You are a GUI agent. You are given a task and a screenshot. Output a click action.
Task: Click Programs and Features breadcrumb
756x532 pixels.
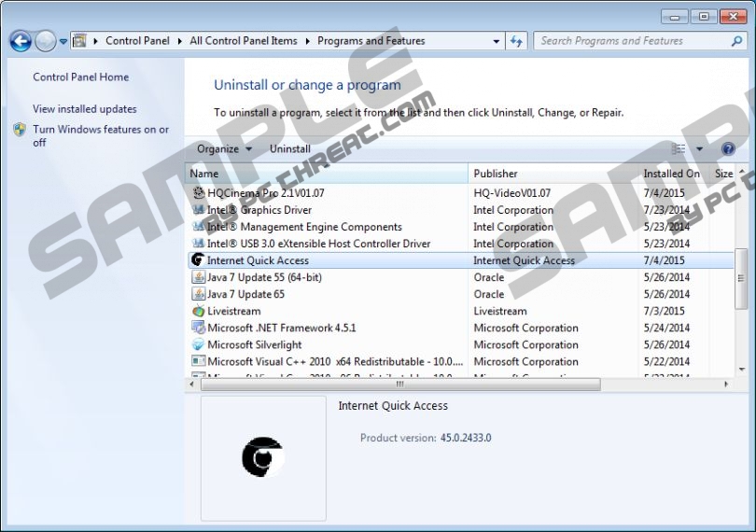click(x=371, y=41)
